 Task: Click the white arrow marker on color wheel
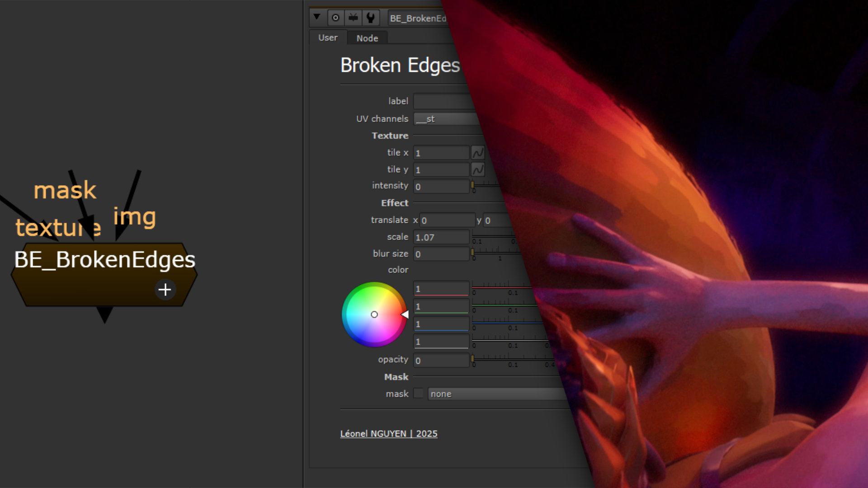point(405,314)
